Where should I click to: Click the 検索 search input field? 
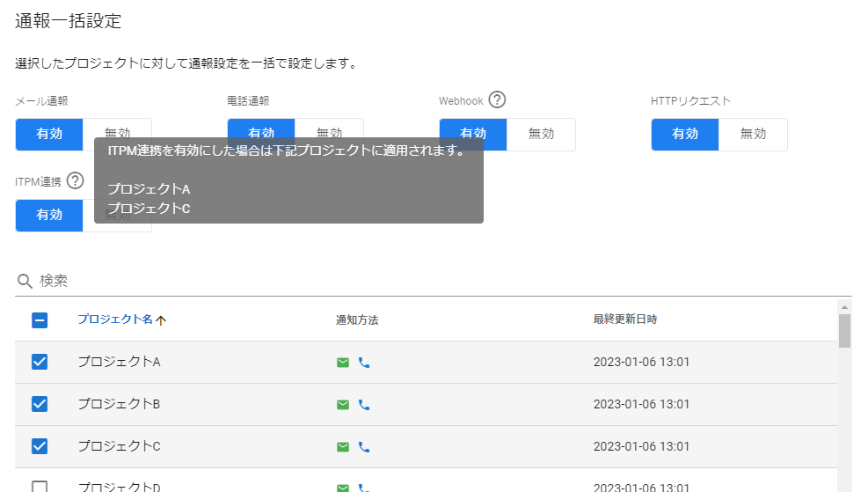pyautogui.click(x=440, y=281)
